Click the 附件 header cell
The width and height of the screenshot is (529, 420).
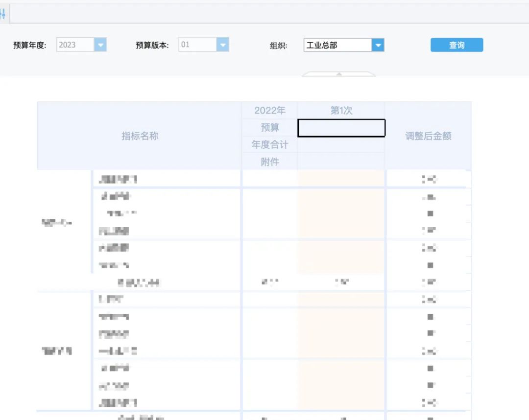[x=269, y=162]
